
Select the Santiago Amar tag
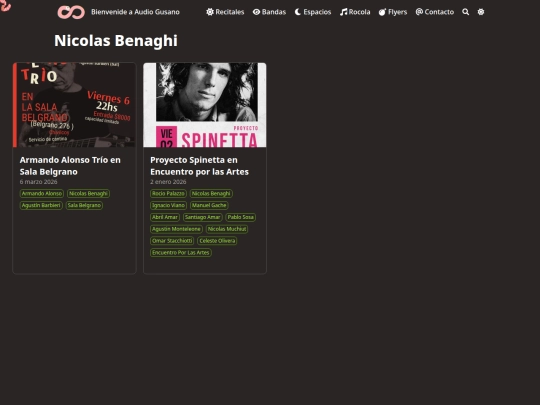click(202, 217)
